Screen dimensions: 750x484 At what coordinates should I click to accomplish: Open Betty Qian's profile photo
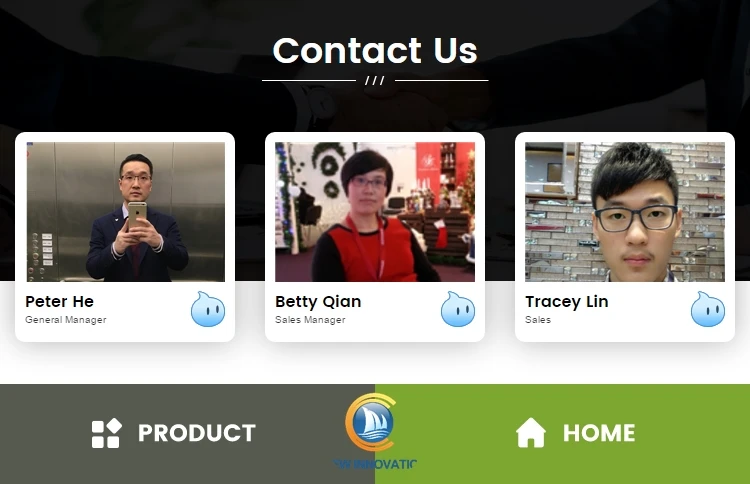click(375, 211)
